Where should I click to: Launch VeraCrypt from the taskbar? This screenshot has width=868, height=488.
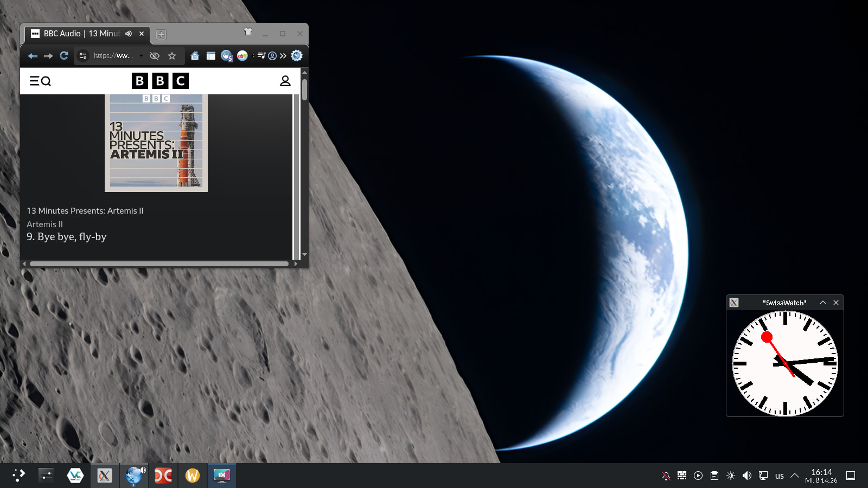click(75, 476)
